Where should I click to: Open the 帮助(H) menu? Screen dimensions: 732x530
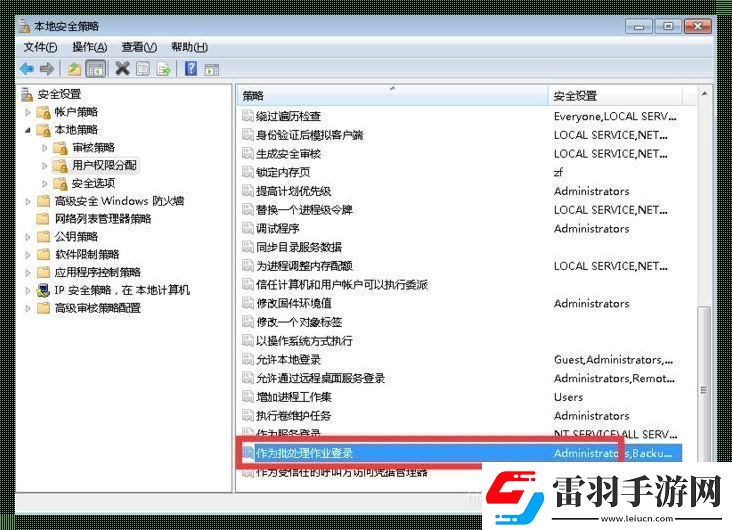(189, 47)
